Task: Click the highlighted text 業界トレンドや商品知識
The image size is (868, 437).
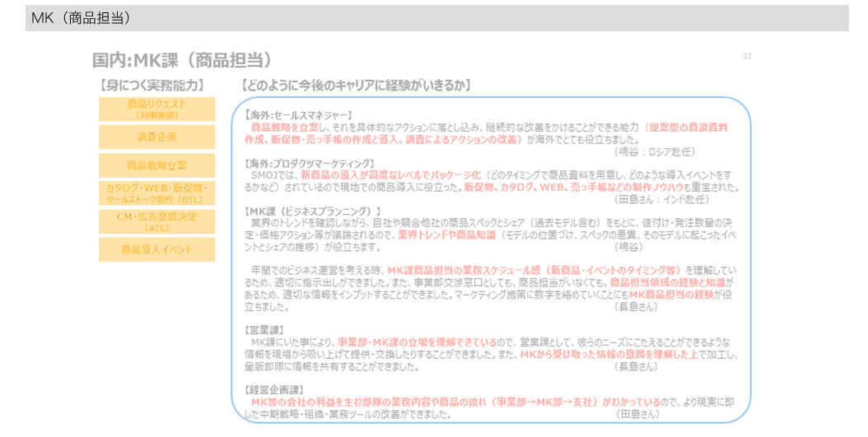Action: point(446,235)
